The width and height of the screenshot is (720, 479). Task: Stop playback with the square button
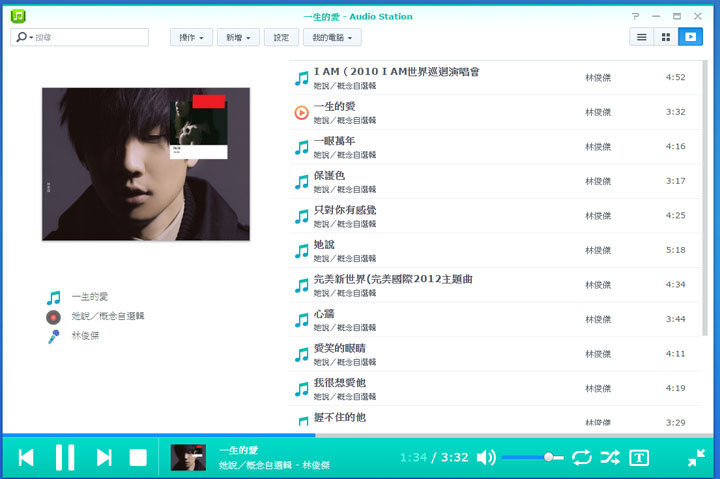tap(138, 457)
